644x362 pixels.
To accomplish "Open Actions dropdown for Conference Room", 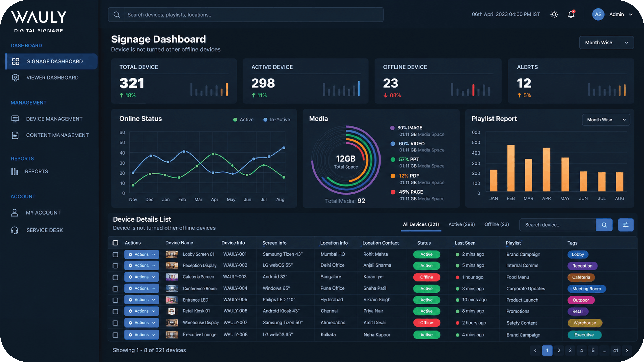I will [x=142, y=288].
